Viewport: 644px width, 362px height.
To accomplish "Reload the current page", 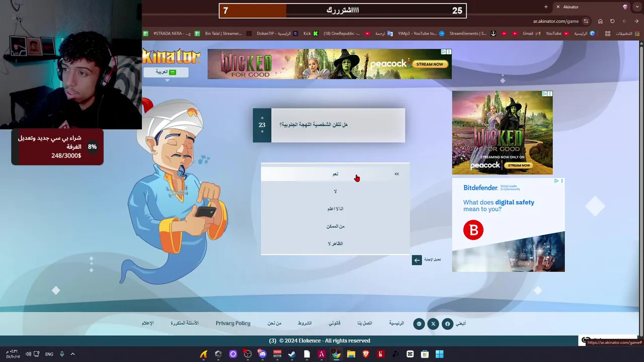I will pos(612,21).
